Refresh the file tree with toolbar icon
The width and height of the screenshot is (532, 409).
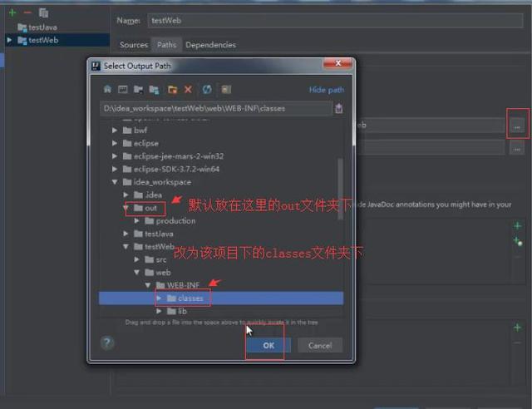click(207, 89)
